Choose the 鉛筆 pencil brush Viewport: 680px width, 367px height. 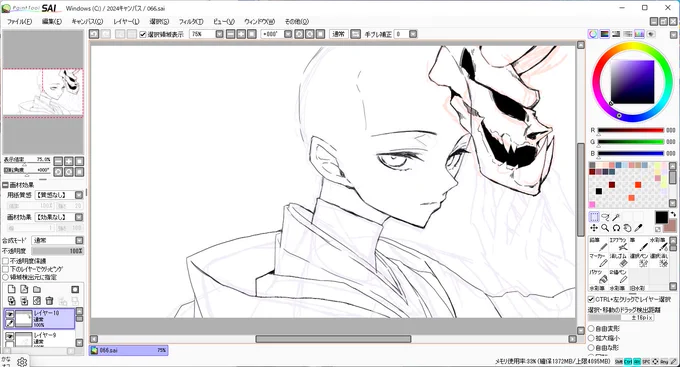[x=598, y=244]
